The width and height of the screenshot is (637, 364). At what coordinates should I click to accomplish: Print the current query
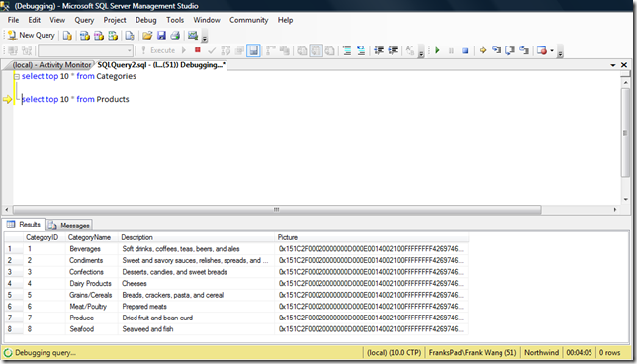pyautogui.click(x=175, y=36)
